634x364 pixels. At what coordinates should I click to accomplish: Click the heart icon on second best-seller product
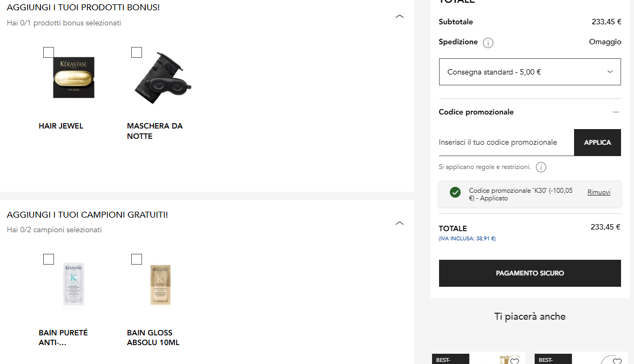coord(617,361)
